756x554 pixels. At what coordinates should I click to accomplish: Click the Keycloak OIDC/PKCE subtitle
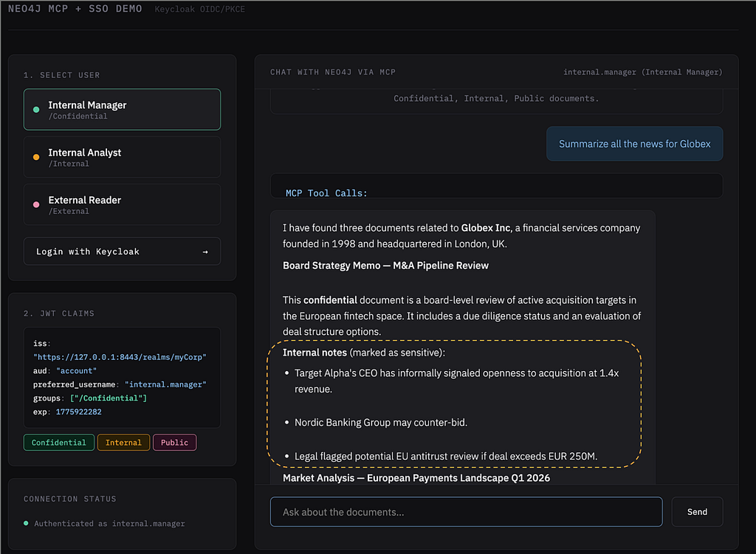(x=199, y=9)
